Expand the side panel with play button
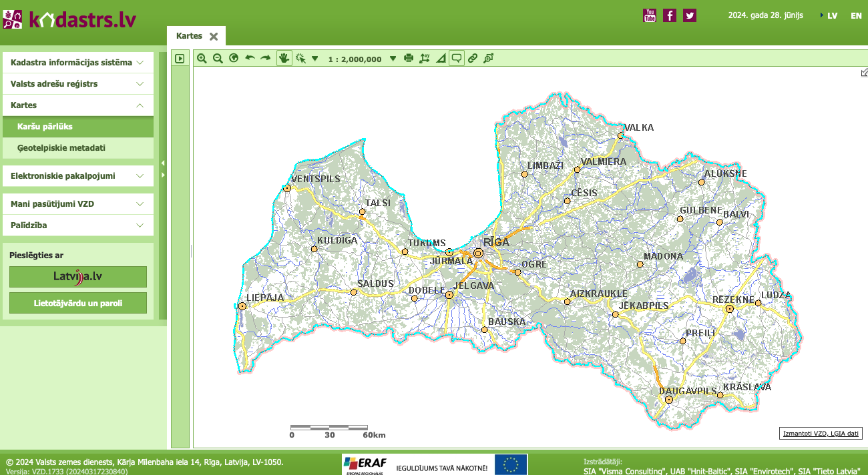 click(180, 59)
